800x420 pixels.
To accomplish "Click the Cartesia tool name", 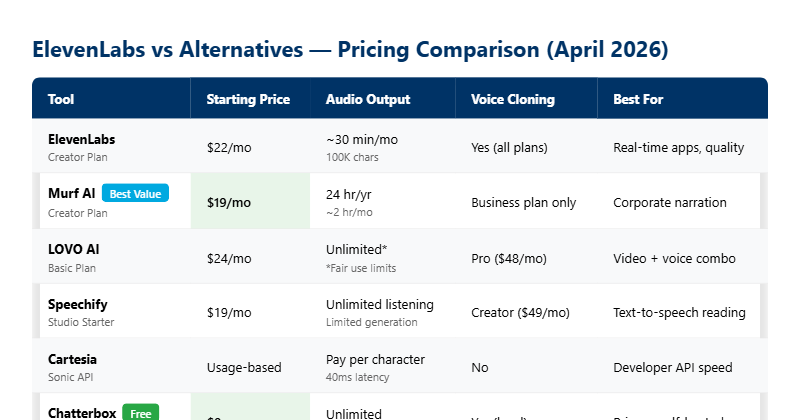I will click(72, 358).
